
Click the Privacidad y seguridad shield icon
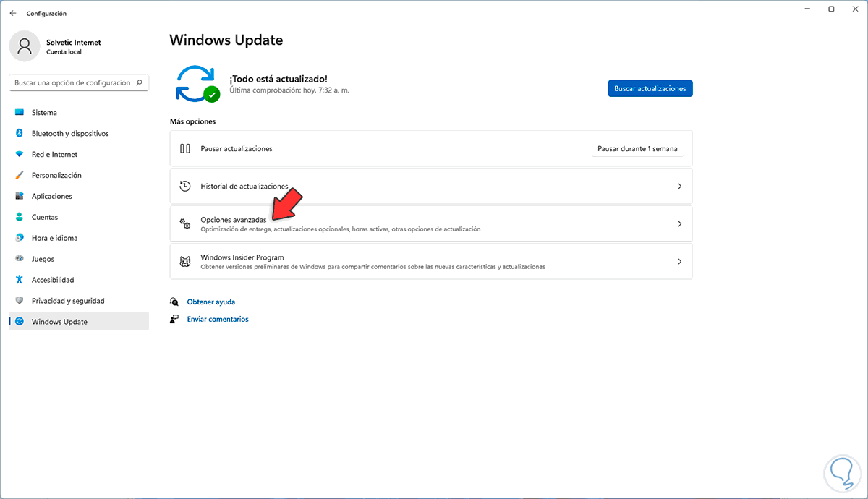pyautogui.click(x=19, y=301)
